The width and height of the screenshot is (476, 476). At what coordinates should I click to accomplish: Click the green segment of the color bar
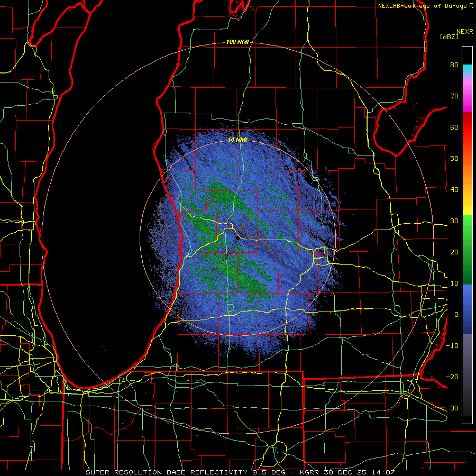coord(467,250)
